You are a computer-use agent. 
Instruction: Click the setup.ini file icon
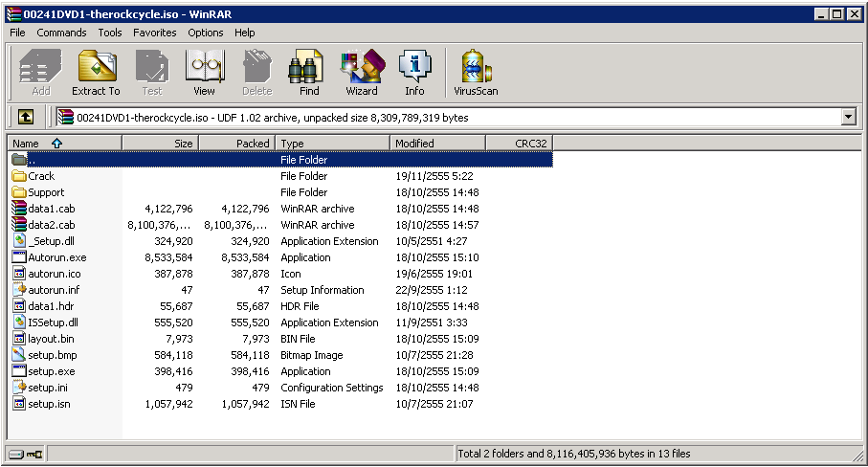(19, 387)
